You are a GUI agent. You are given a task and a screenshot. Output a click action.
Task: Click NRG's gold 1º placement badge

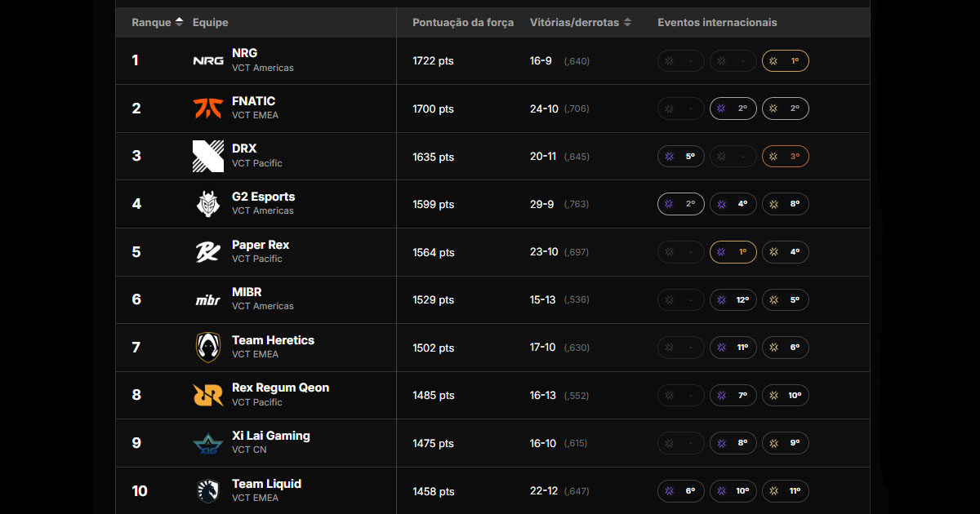(x=785, y=61)
